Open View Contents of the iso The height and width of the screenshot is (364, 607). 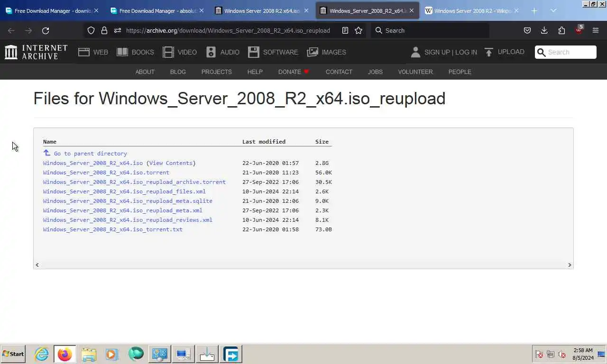point(171,163)
